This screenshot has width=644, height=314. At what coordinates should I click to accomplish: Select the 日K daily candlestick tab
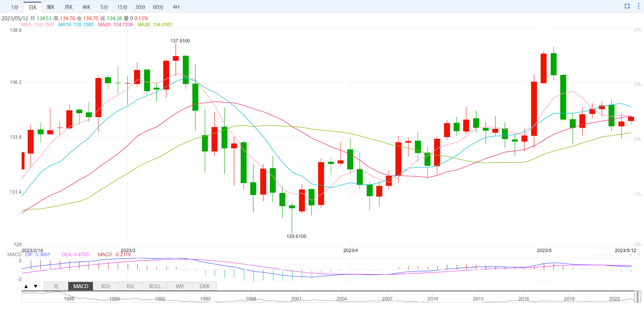coord(33,7)
